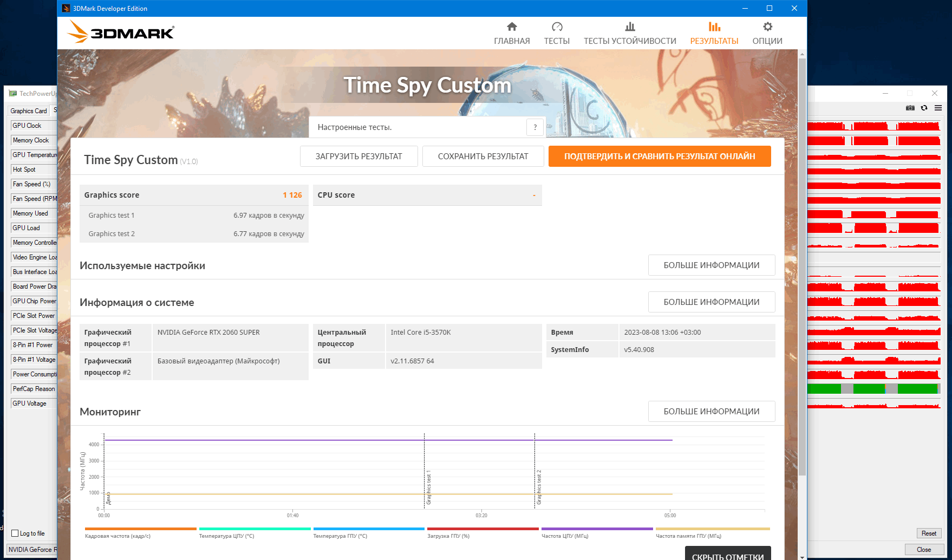
Task: Click the Close button in GPU-Z
Action: 924,550
